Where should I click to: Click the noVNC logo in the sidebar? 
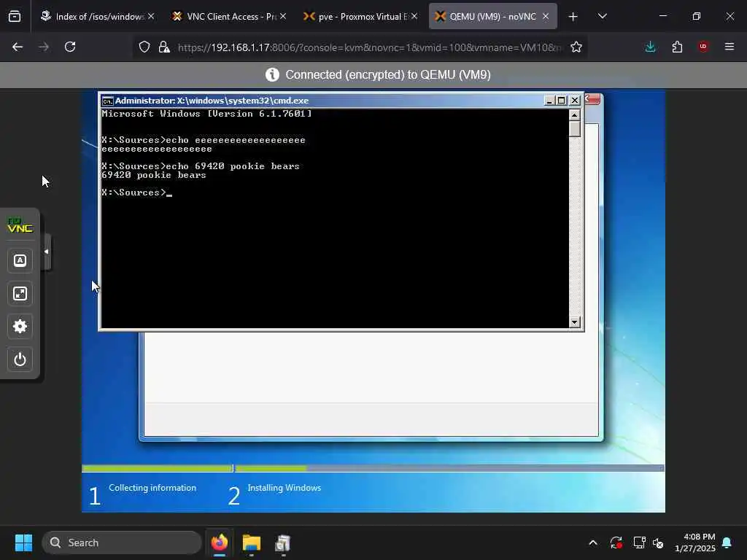pyautogui.click(x=20, y=225)
